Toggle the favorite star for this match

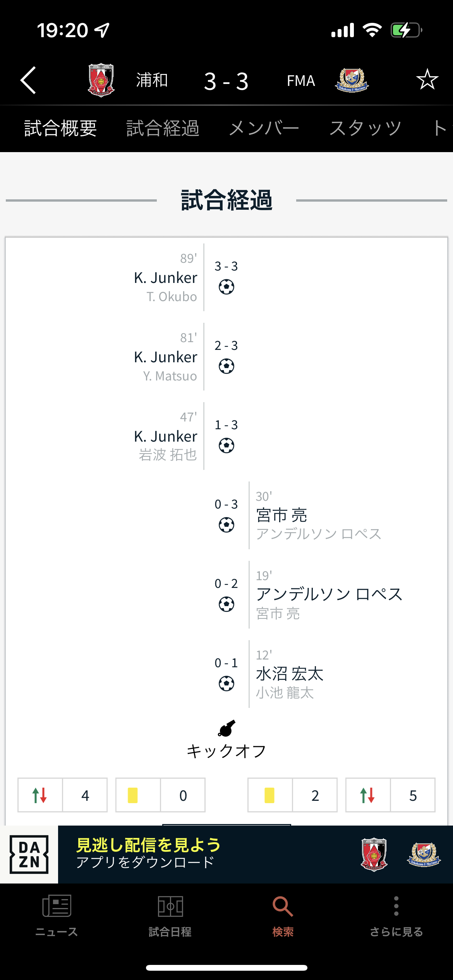pyautogui.click(x=427, y=79)
